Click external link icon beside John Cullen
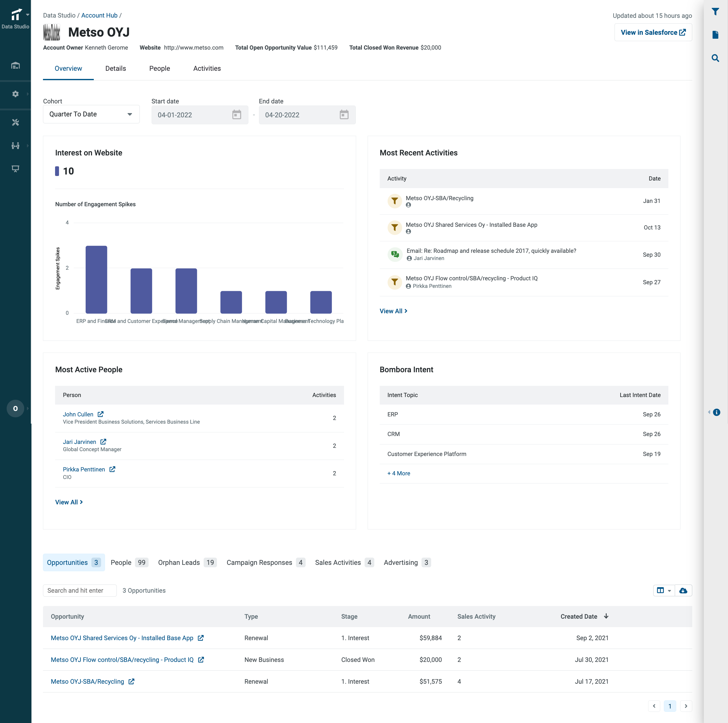This screenshot has width=728, height=723. click(101, 414)
